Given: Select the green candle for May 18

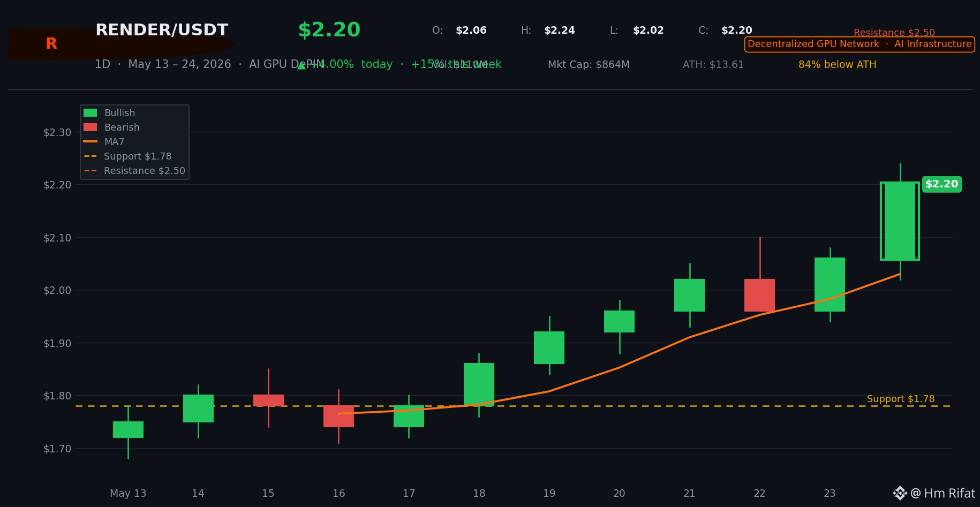Looking at the screenshot, I should tap(479, 384).
